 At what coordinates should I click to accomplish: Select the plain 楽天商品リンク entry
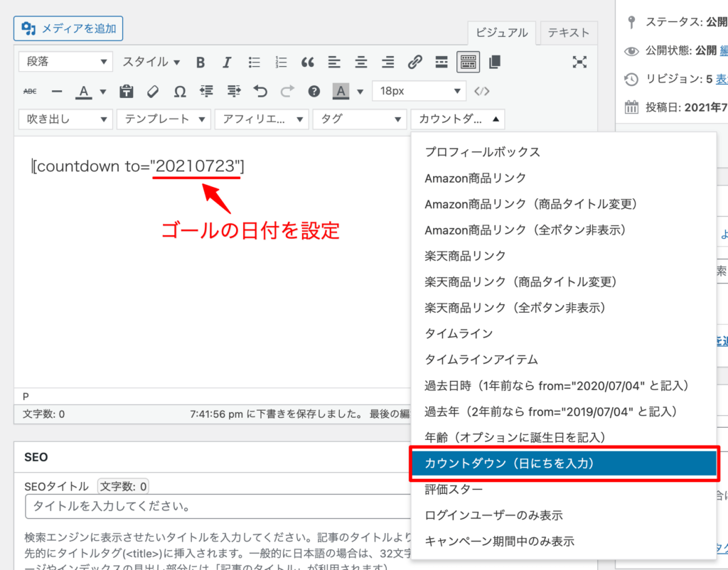point(564,256)
